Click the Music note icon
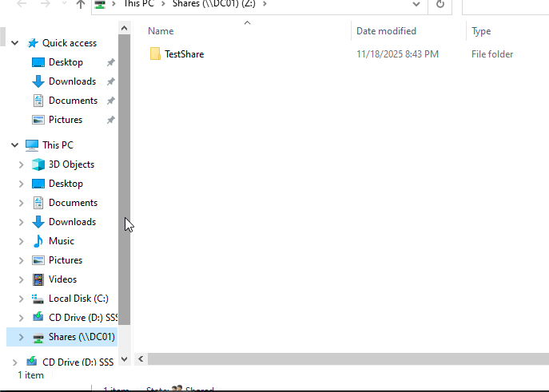Image resolution: width=549 pixels, height=392 pixels. coord(38,241)
